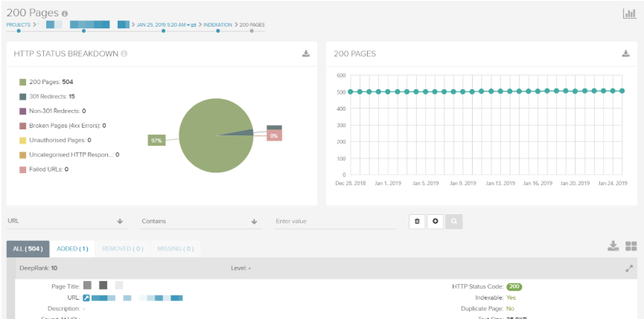This screenshot has width=644, height=319.
Task: Select the All (504) tab
Action: click(28, 248)
